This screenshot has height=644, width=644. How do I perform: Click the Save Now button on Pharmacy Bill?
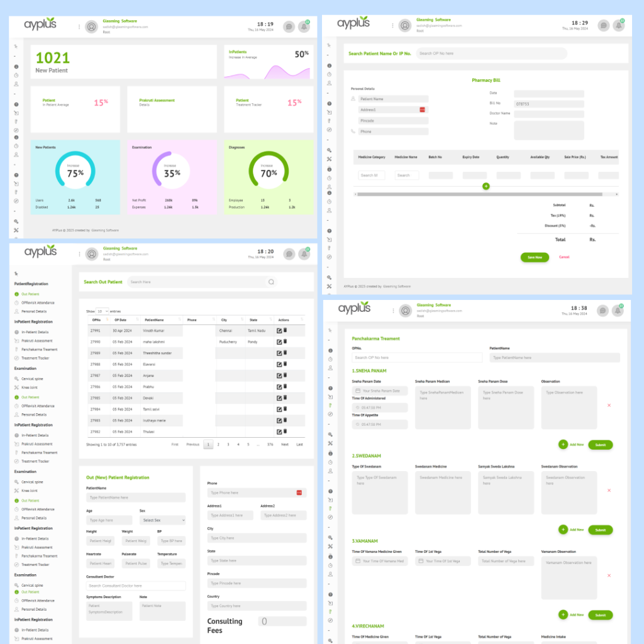click(x=534, y=257)
